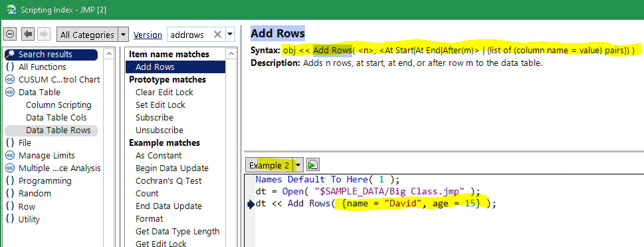This screenshot has width=644, height=247.
Task: Select the Count item
Action: pos(147,194)
